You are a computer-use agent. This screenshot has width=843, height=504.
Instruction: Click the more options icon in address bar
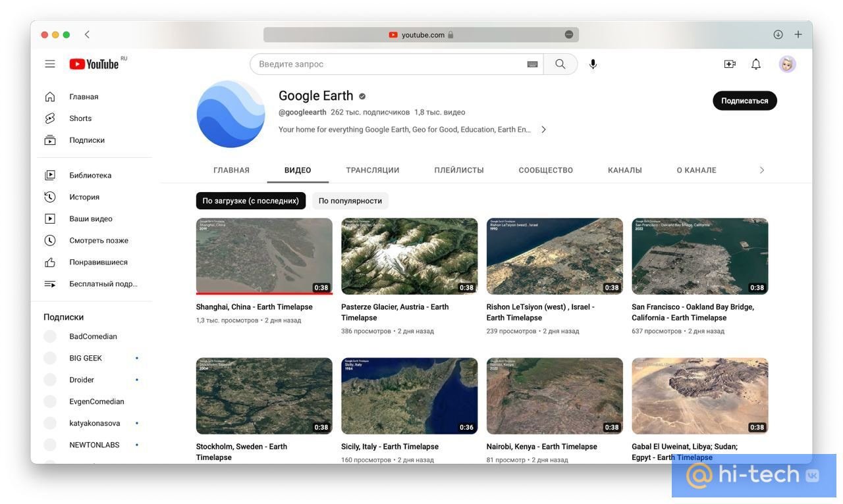(569, 34)
